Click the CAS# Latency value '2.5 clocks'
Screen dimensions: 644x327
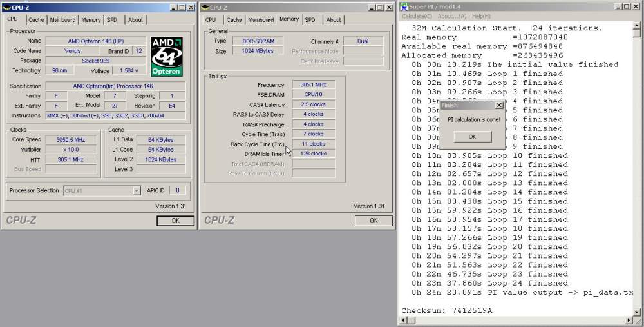pyautogui.click(x=314, y=104)
